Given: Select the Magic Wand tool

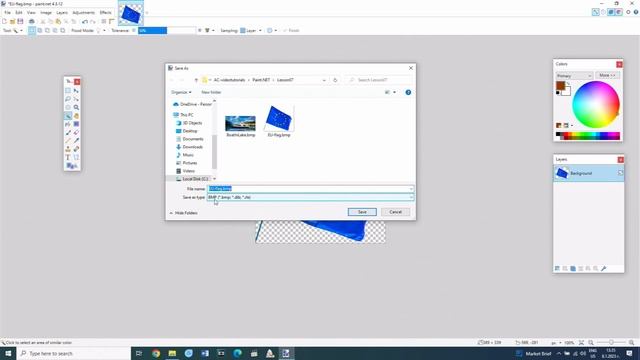Looking at the screenshot, I should click(68, 116).
